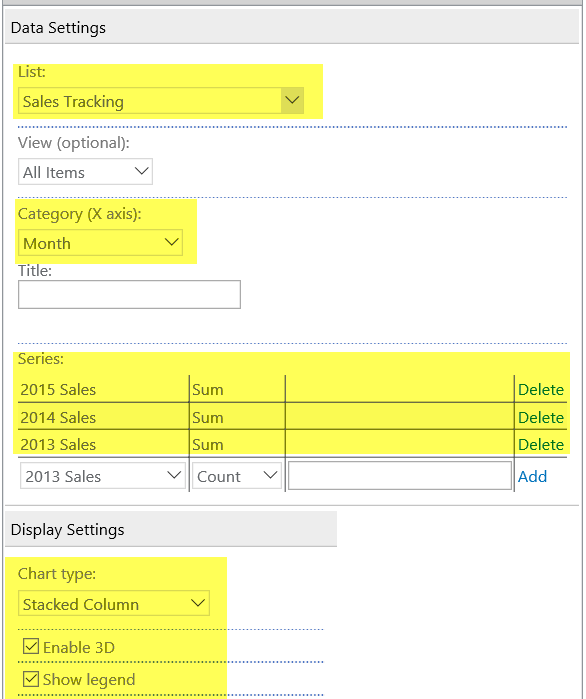This screenshot has height=699, width=586.
Task: Open Chart type dropdown showing Stacked Column
Action: point(114,604)
